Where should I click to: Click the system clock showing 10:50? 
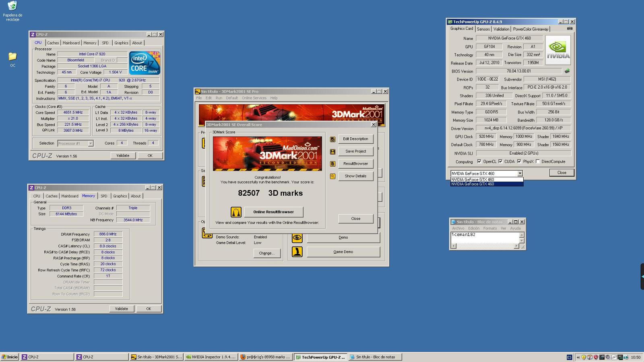click(x=636, y=357)
